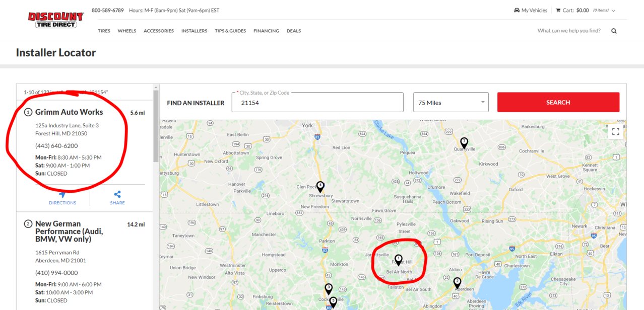This screenshot has width=644, height=310.
Task: Click the '14.2 mi' distance for New German Performance
Action: [136, 224]
